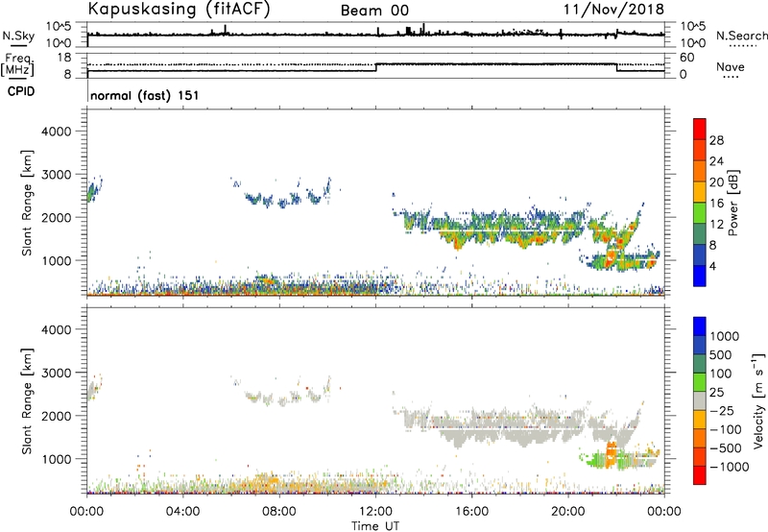
Task: Pick the yellow 16–20 dB power colorbar segment
Action: [x=700, y=191]
